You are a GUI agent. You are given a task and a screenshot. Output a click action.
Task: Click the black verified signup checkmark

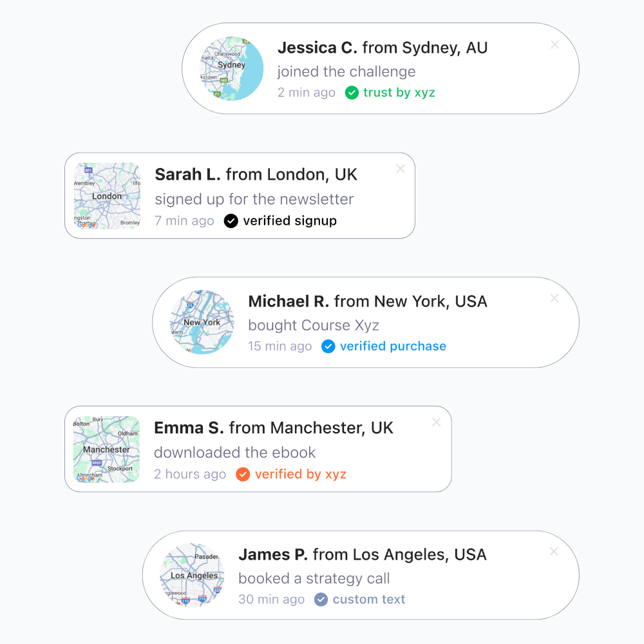[x=231, y=221]
